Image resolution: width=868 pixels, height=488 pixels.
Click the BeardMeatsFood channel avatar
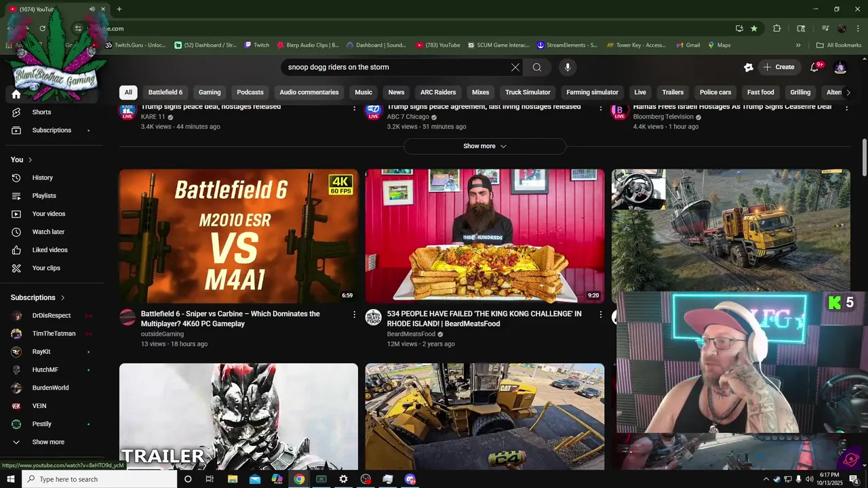(x=374, y=317)
